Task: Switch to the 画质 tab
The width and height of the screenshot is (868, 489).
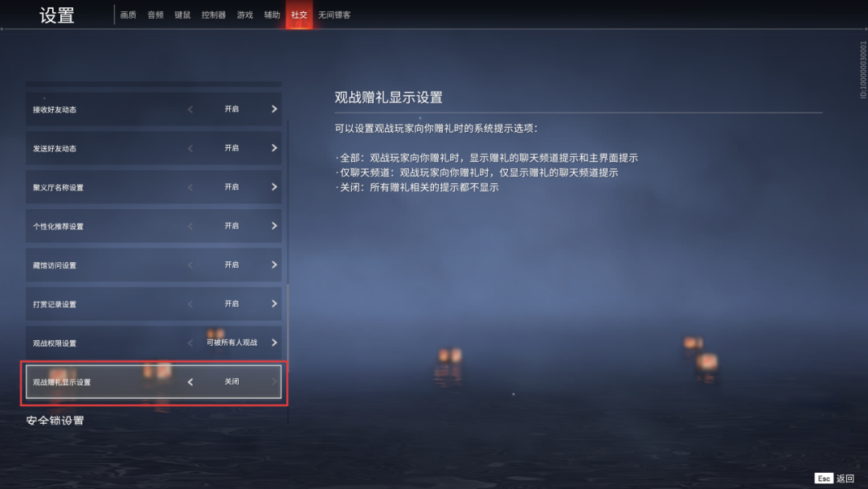Action: tap(129, 15)
